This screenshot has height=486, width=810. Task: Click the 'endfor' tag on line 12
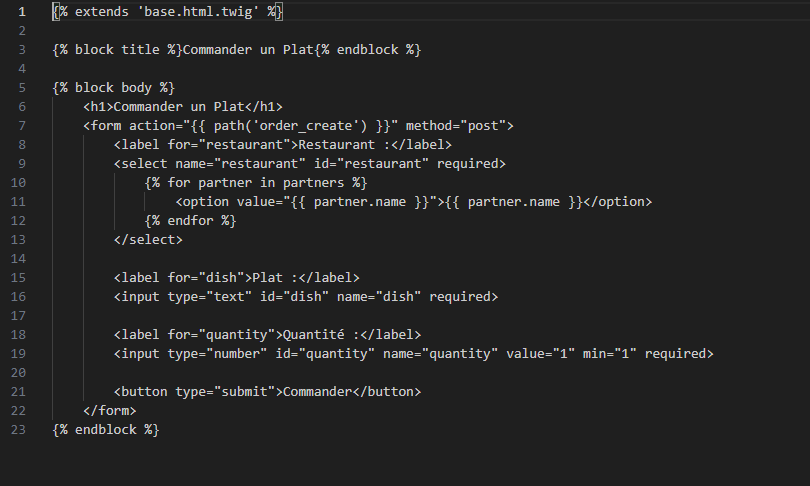190,221
